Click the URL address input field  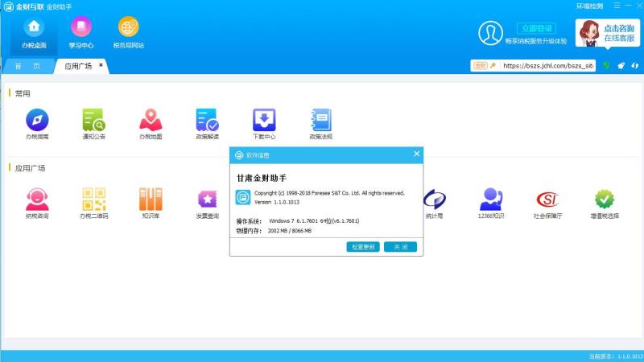548,66
